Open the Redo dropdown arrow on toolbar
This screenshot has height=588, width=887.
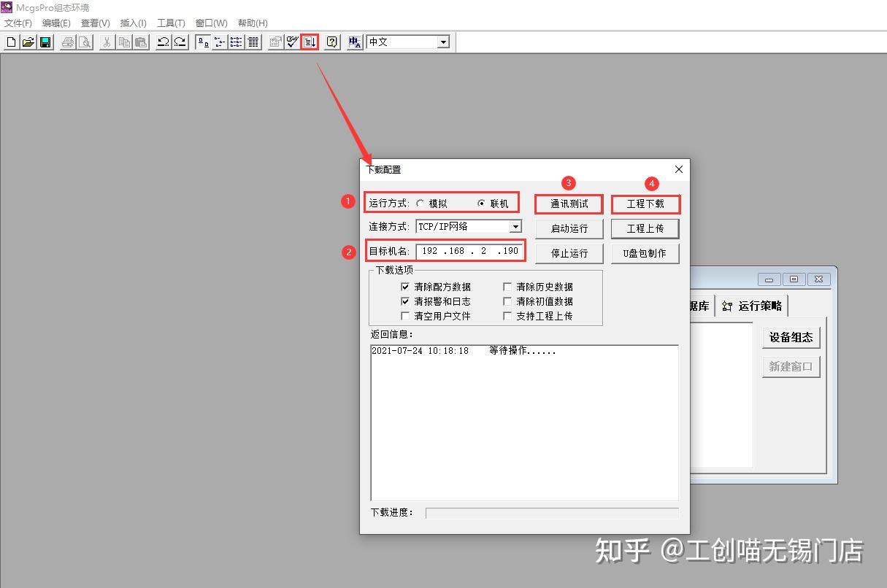(x=179, y=42)
